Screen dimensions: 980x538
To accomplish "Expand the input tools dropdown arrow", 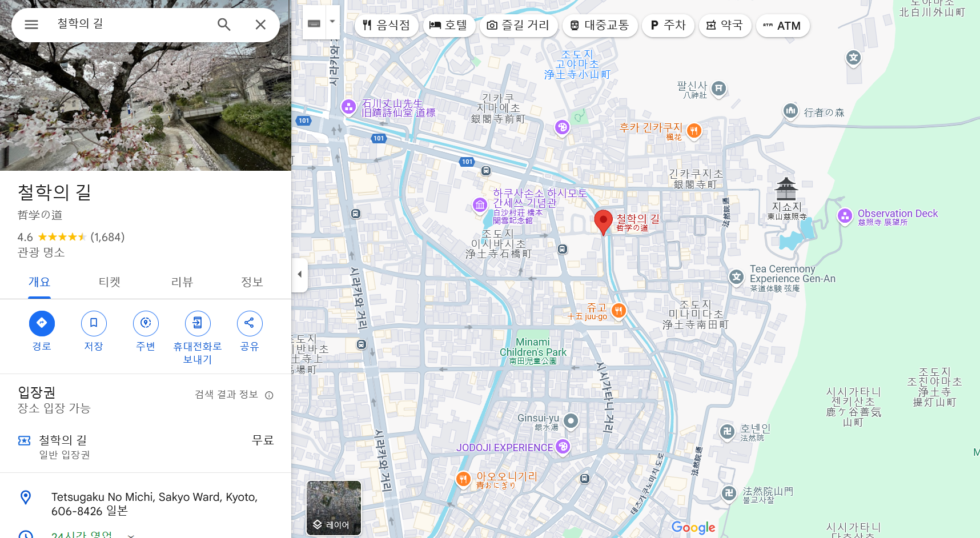I will tap(332, 22).
